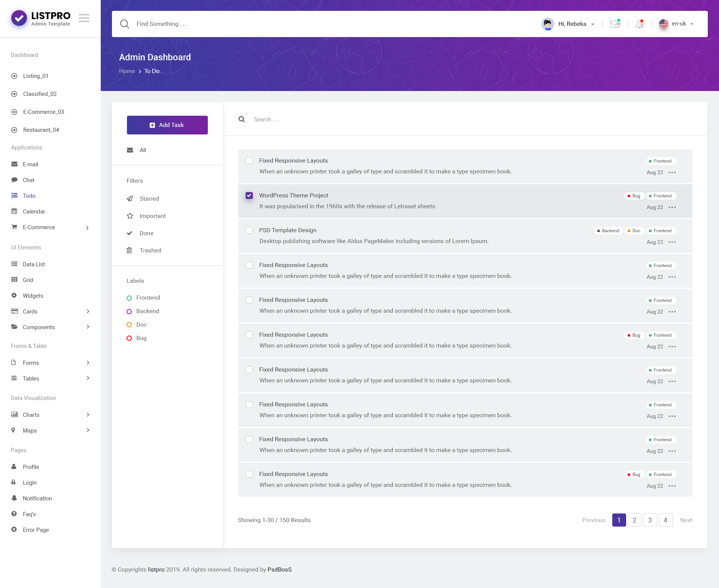719x588 pixels.
Task: Check the PSD Template Design checkbox
Action: coord(249,230)
